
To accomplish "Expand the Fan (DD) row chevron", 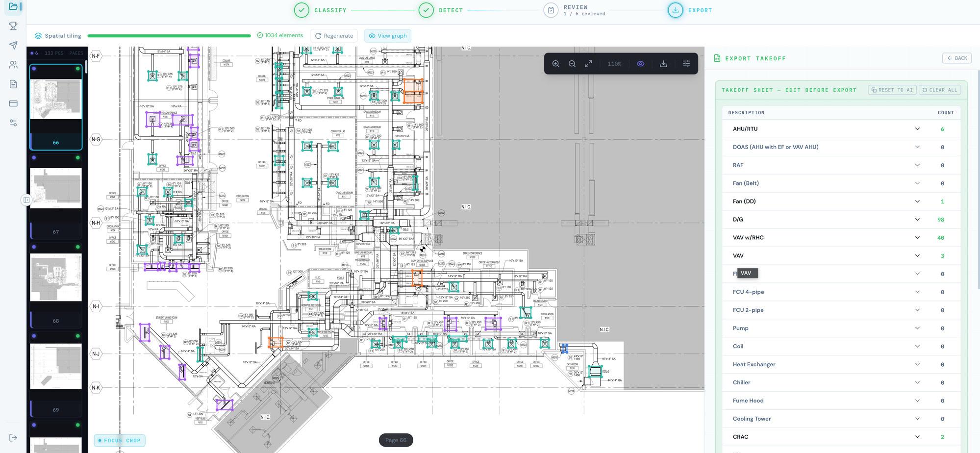I will tap(917, 201).
